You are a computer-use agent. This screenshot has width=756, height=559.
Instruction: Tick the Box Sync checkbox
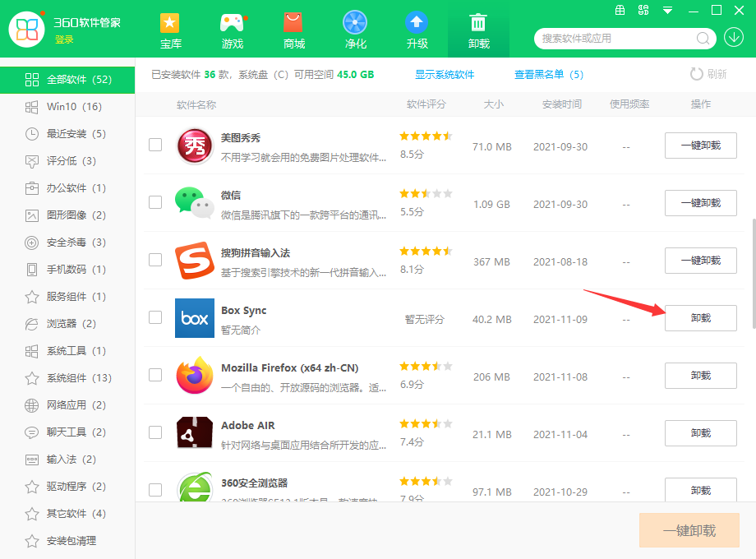click(x=155, y=316)
